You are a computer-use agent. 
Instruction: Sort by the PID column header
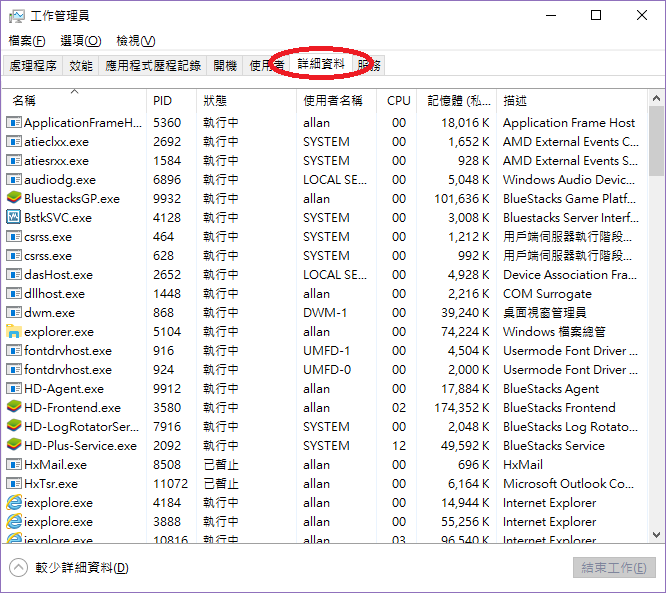[172, 101]
